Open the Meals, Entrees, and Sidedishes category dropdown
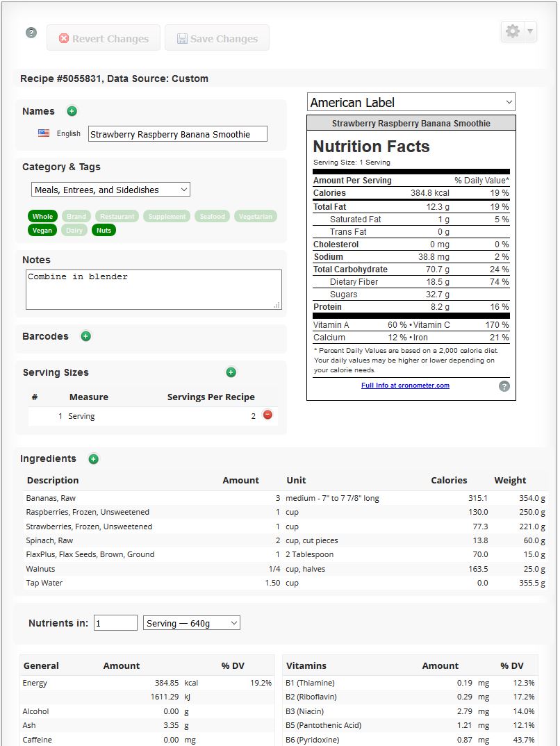Viewport: 560px width, 746px height. point(111,190)
